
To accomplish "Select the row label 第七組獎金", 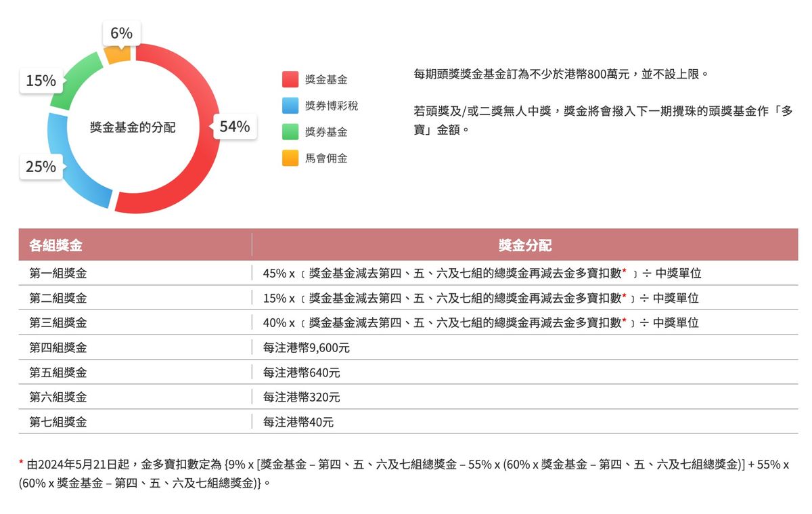I will (58, 422).
